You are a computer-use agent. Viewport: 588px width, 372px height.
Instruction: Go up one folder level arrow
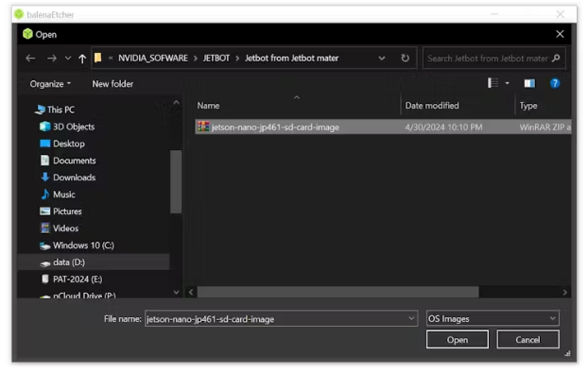(x=82, y=59)
